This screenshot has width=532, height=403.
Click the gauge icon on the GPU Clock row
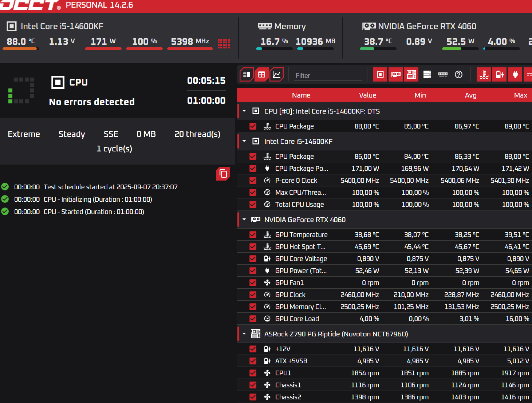267,295
